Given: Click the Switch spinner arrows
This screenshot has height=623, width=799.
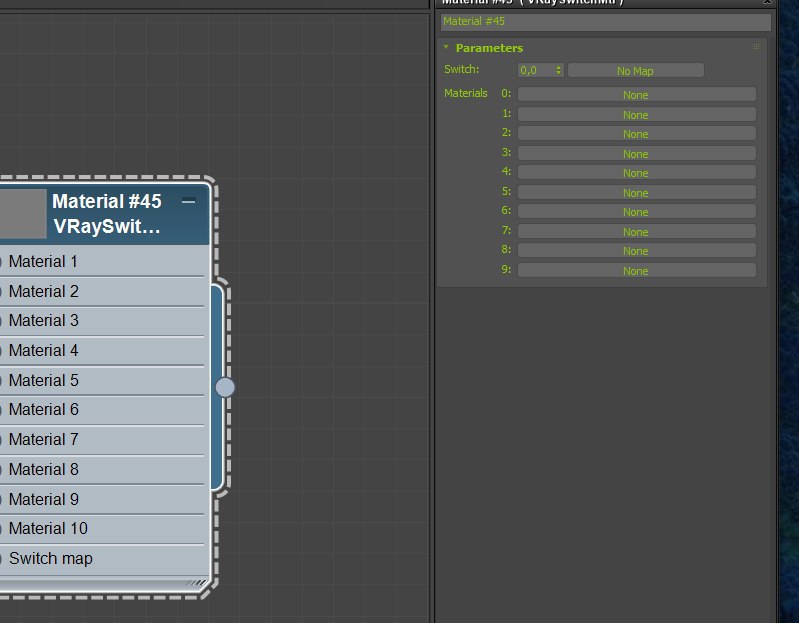Looking at the screenshot, I should (559, 70).
